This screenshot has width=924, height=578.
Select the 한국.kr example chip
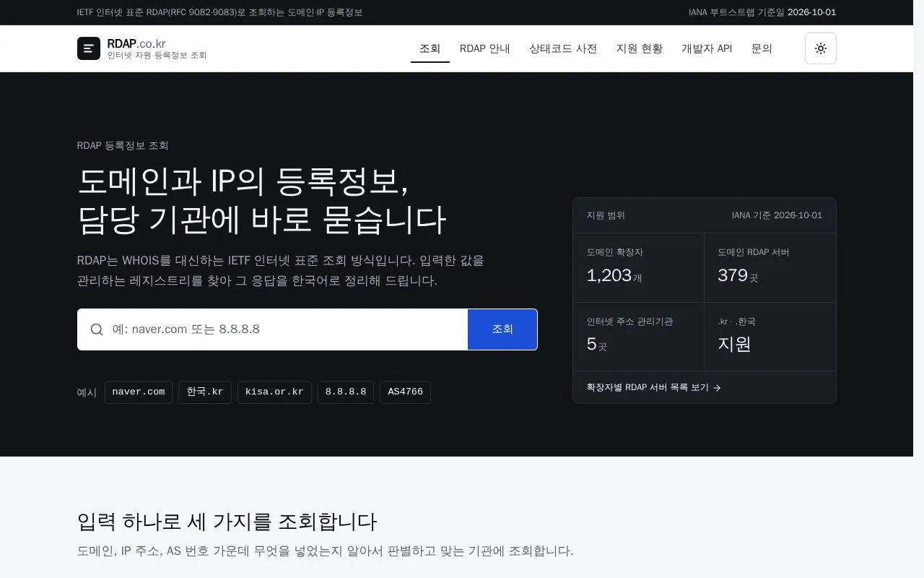205,392
